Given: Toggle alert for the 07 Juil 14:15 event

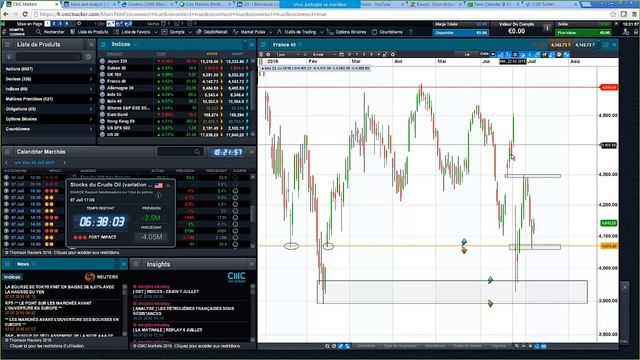Looking at the screenshot, I should [235, 218].
